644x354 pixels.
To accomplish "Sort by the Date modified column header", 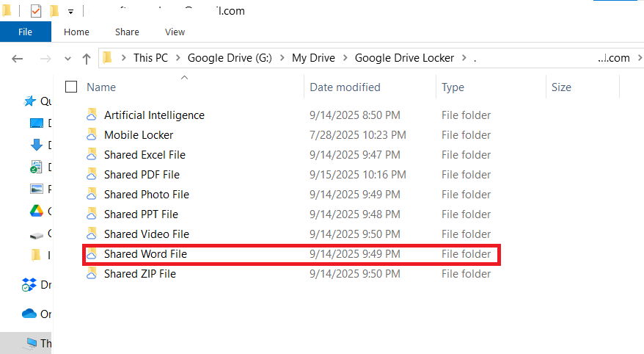I will click(x=345, y=87).
